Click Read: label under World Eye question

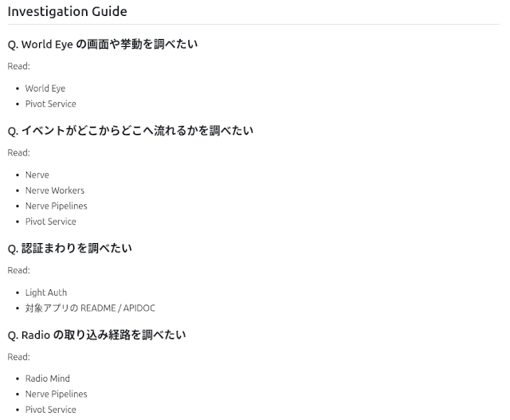point(18,66)
